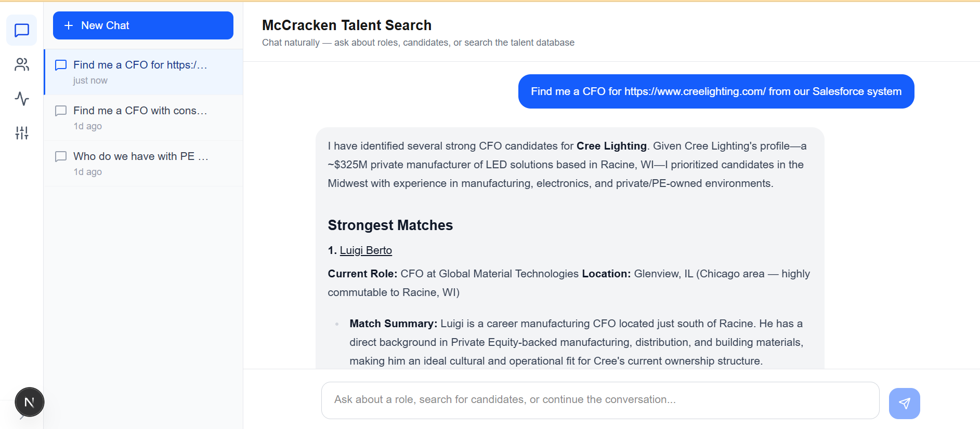Click the Next.js dev tools badge
The height and width of the screenshot is (429, 980).
[30, 402]
